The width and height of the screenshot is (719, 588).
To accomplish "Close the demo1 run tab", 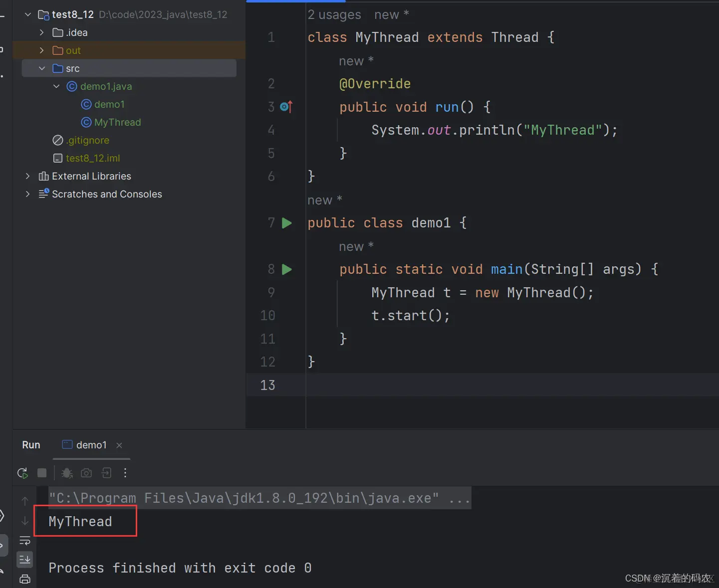I will click(x=119, y=445).
